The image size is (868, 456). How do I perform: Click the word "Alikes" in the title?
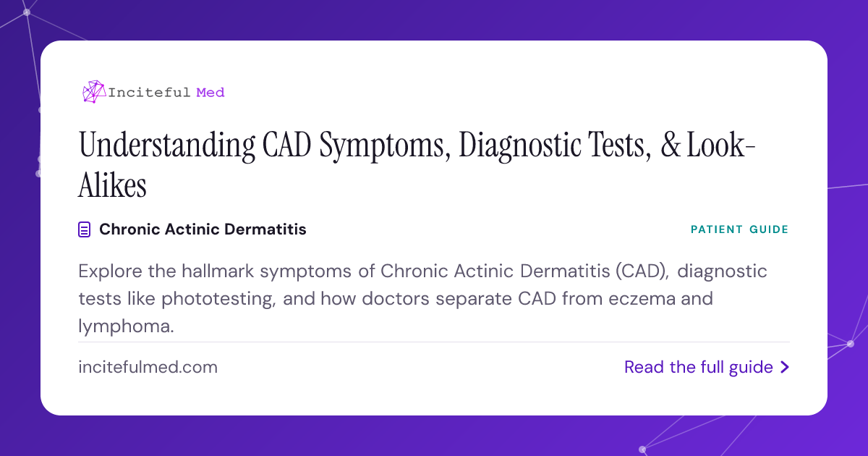(112, 185)
